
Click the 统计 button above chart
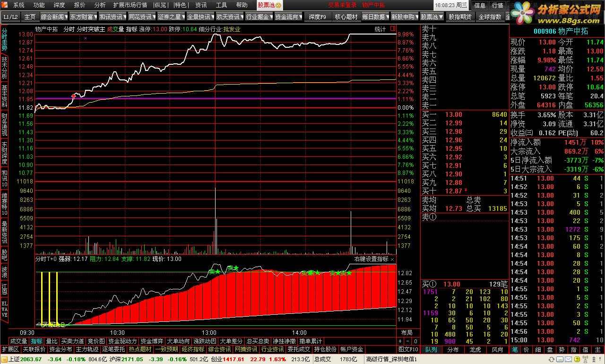pos(380,29)
